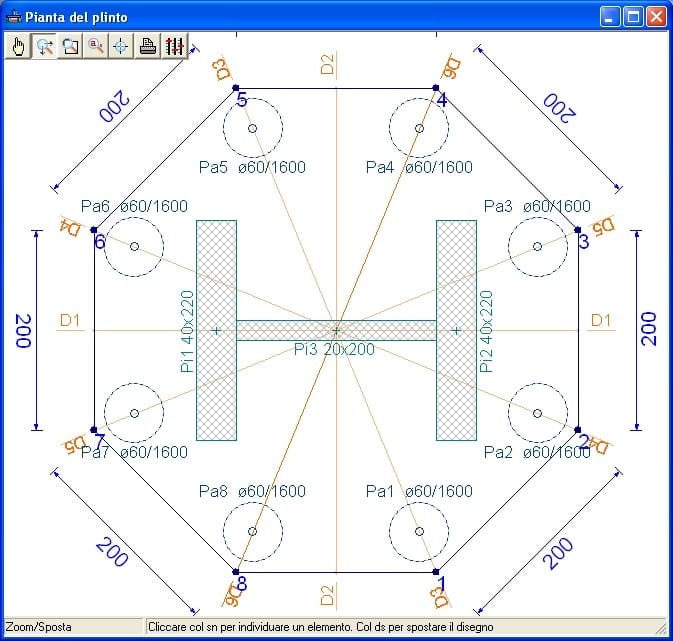
Task: Minimize the Pianta del plinto window
Action: 609,17
